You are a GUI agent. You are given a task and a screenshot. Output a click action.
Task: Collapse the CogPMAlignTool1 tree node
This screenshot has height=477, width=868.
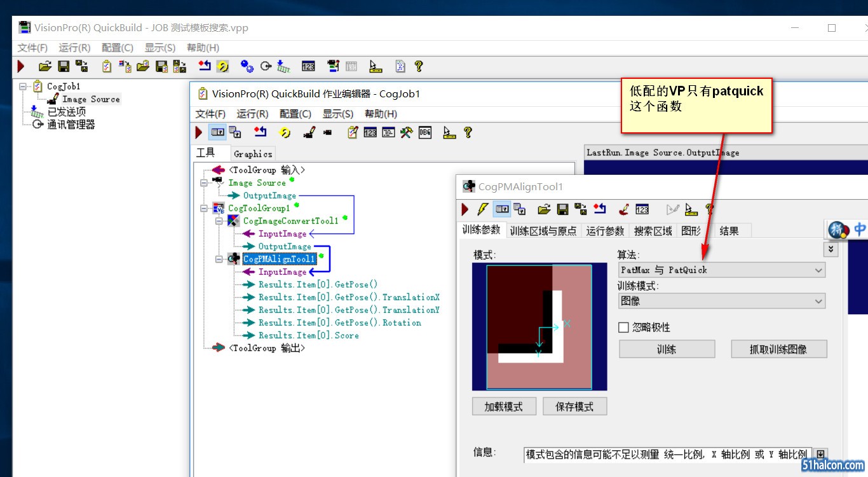[219, 259]
